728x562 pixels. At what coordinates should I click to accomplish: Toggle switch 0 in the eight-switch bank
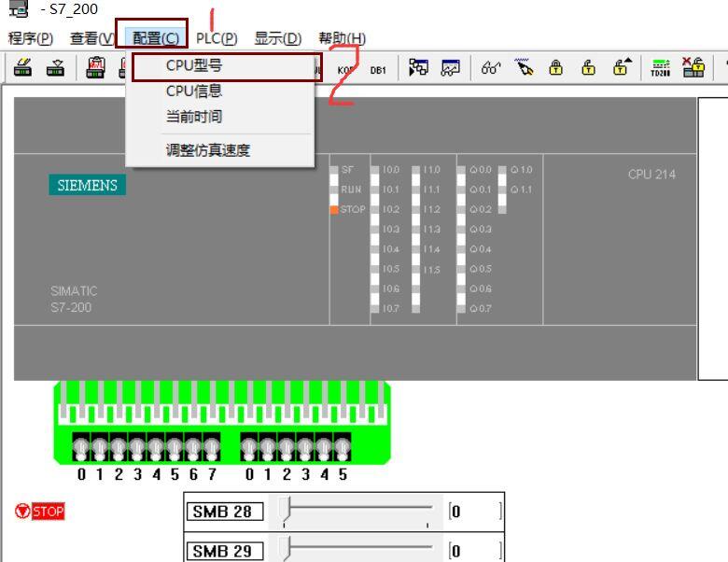(x=81, y=448)
